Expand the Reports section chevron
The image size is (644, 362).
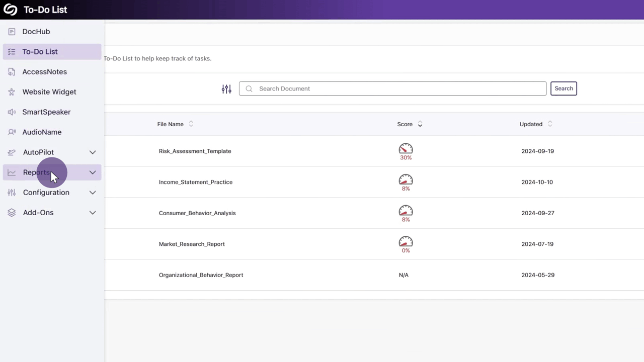pos(93,172)
